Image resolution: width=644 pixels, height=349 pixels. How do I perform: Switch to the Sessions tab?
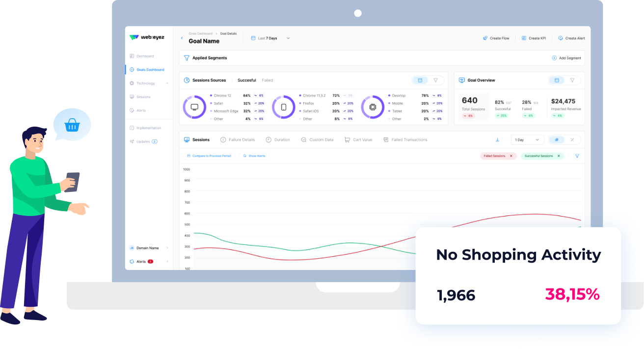click(197, 140)
